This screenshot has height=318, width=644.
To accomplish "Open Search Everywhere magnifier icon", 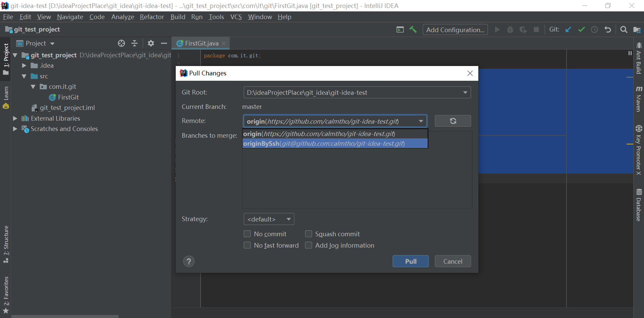I will (624, 29).
